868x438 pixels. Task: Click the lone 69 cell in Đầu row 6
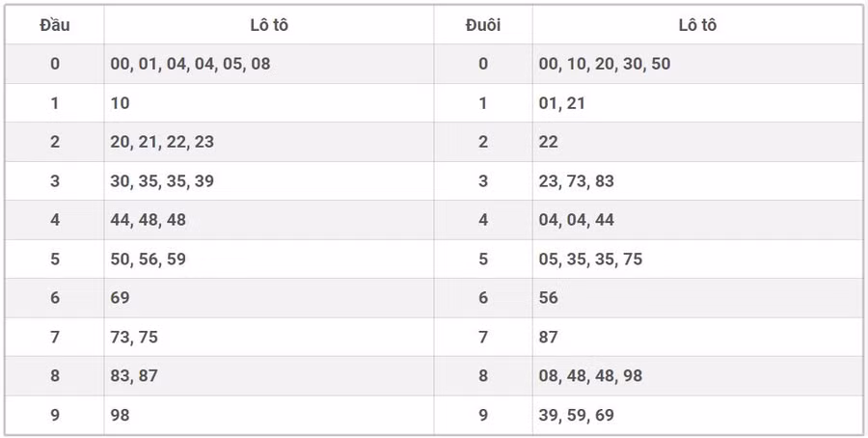point(121,298)
